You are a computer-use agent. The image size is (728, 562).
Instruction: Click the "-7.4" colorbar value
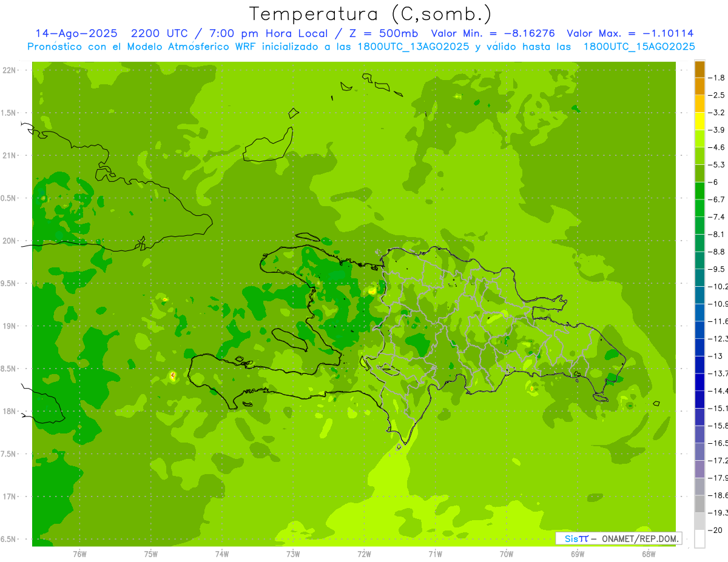point(716,216)
